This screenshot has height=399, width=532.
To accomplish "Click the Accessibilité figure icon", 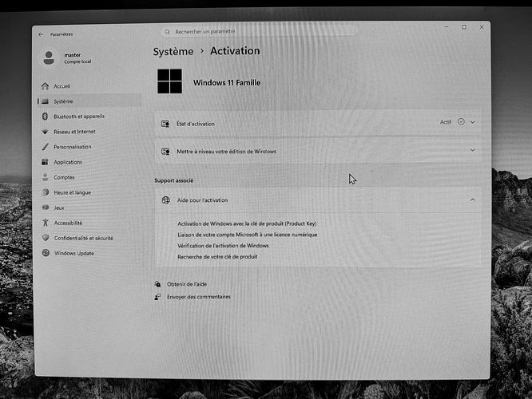I will 46,223.
